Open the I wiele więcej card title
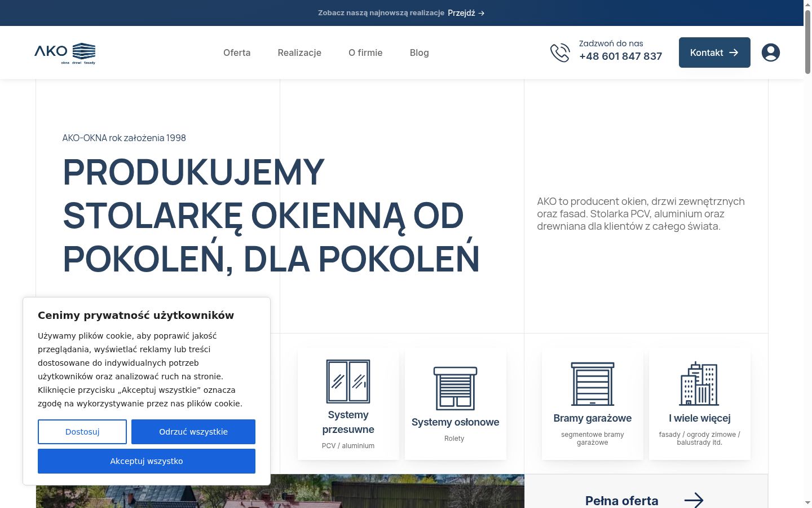The height and width of the screenshot is (508, 812). pyautogui.click(x=699, y=418)
